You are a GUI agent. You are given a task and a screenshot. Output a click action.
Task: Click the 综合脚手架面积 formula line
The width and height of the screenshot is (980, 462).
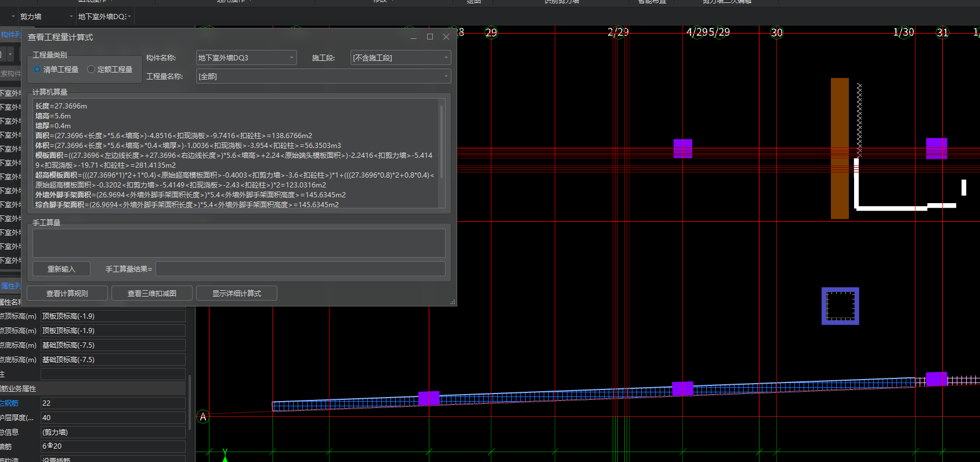point(187,205)
